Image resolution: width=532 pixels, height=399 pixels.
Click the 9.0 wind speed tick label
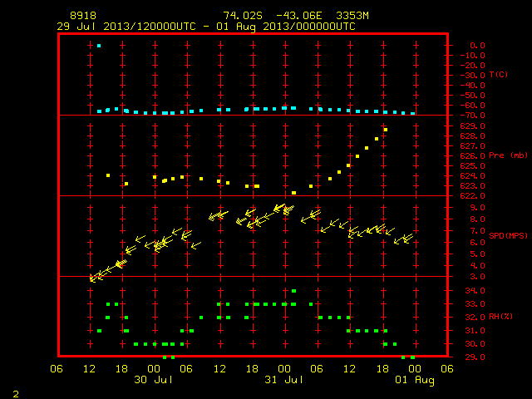point(477,208)
